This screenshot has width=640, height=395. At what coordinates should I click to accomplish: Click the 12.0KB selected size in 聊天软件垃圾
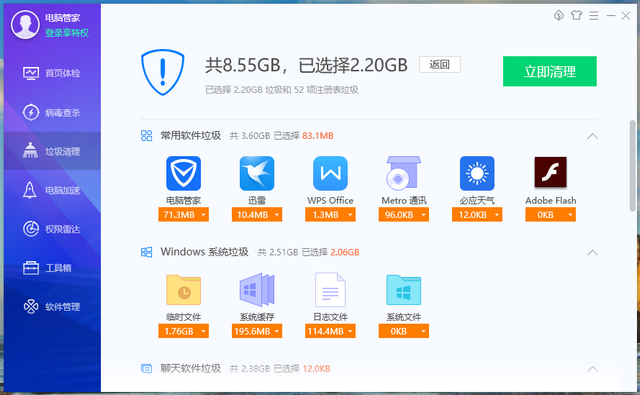click(x=316, y=369)
